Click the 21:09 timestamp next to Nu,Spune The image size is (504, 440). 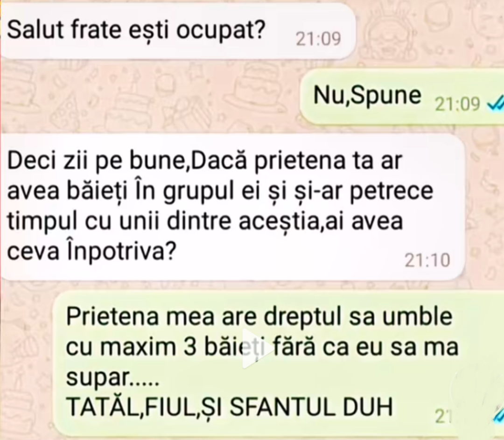pyautogui.click(x=457, y=104)
